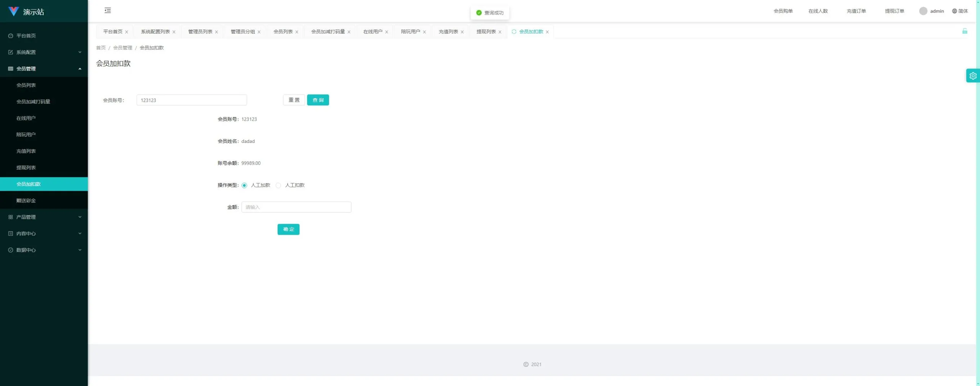Open the teal settings gear panel
The height and width of the screenshot is (386, 980).
click(973, 76)
